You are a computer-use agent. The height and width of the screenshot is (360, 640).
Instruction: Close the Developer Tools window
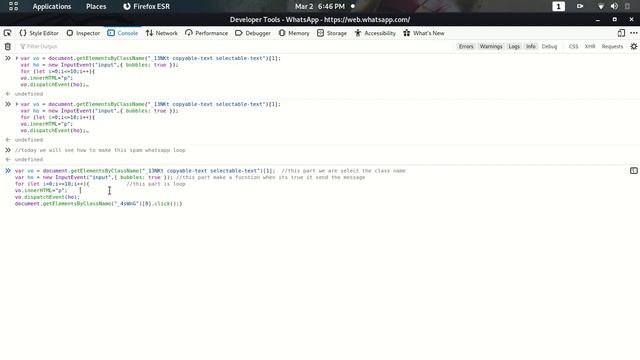point(631,20)
